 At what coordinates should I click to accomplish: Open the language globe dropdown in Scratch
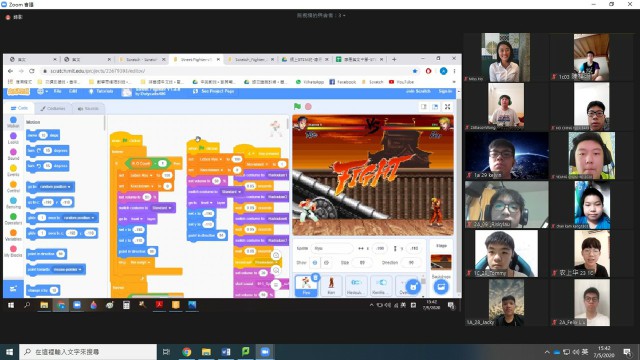(x=42, y=91)
